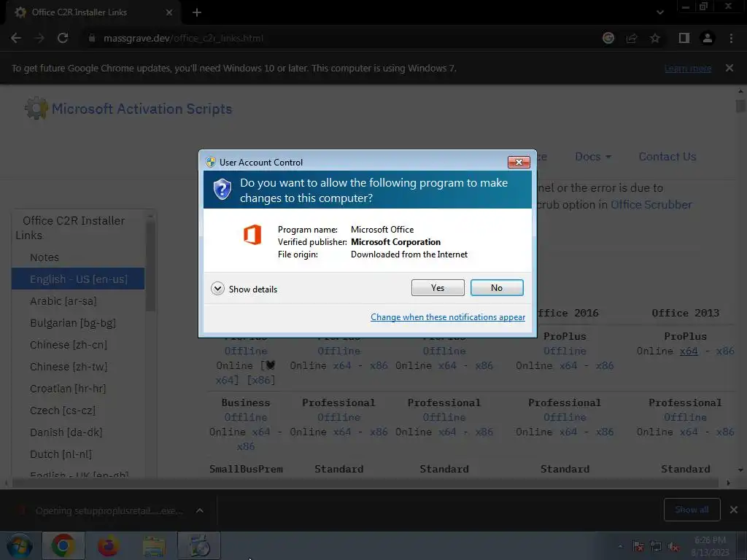Click the address bar URL
Screen dimensions: 747x560
pos(183,38)
